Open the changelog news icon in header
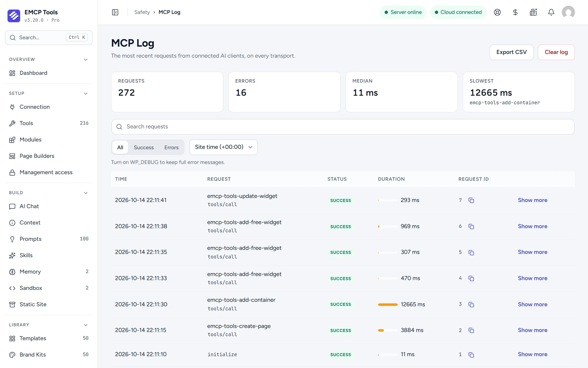This screenshot has height=368, width=588. (x=533, y=12)
